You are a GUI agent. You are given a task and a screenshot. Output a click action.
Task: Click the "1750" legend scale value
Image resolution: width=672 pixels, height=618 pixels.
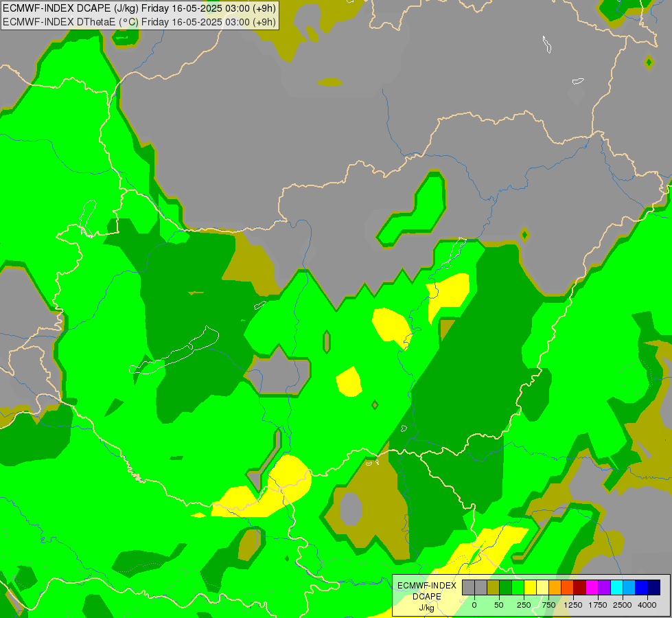click(597, 605)
